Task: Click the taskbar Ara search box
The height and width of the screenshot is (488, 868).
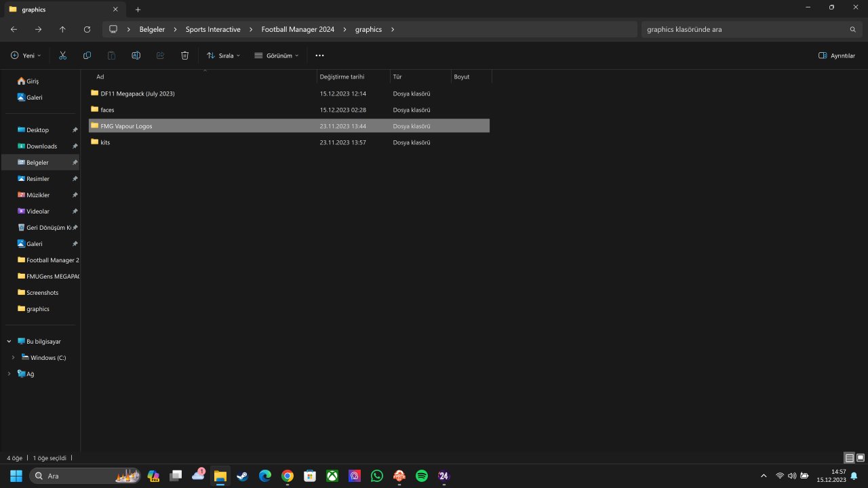Action: click(x=85, y=476)
